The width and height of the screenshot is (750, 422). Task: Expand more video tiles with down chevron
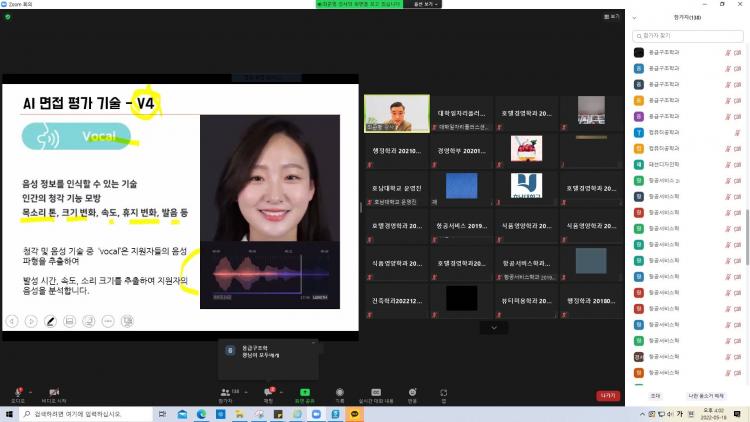[x=492, y=327]
